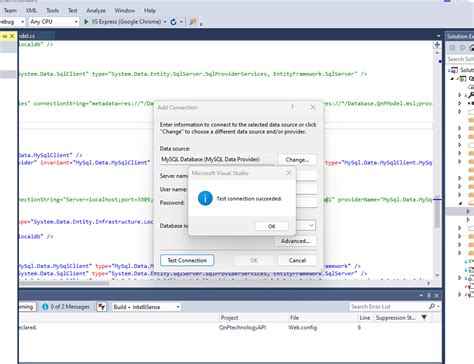Screen dimensions: 474x364
Task: Click the File column header
Action: click(x=294, y=317)
